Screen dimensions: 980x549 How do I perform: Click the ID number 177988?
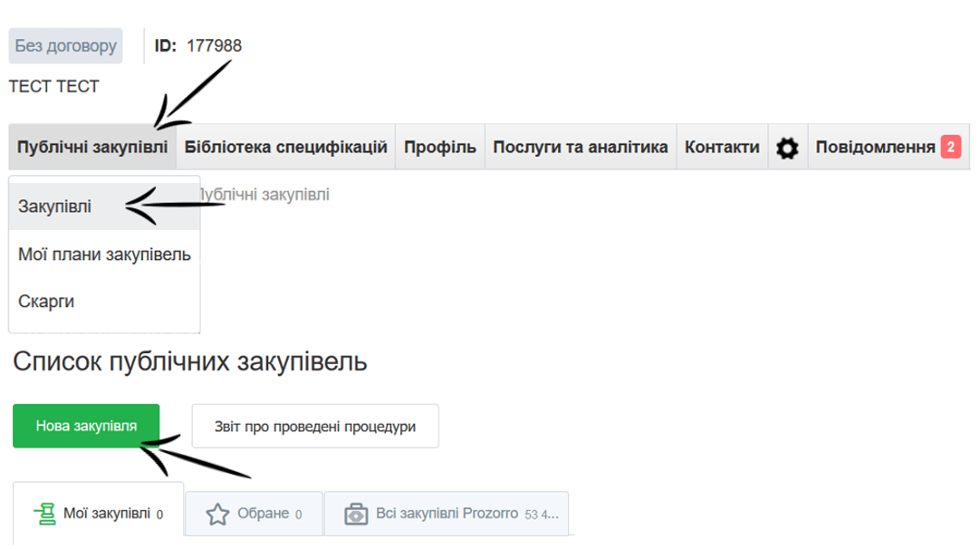pos(215,45)
